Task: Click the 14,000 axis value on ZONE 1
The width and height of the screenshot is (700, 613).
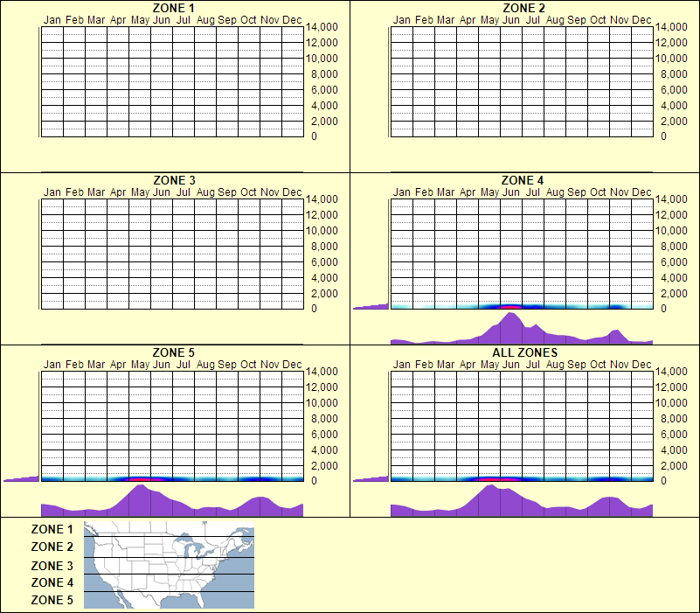Action: [x=322, y=27]
